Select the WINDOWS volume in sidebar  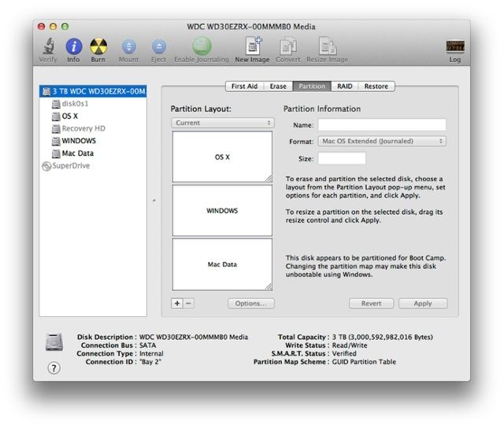79,141
